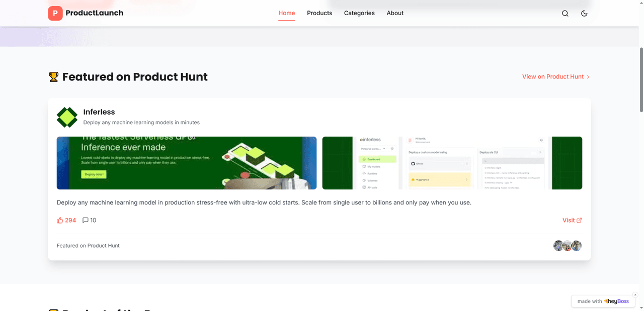Open the Products nav item
644x311 pixels.
click(319, 13)
